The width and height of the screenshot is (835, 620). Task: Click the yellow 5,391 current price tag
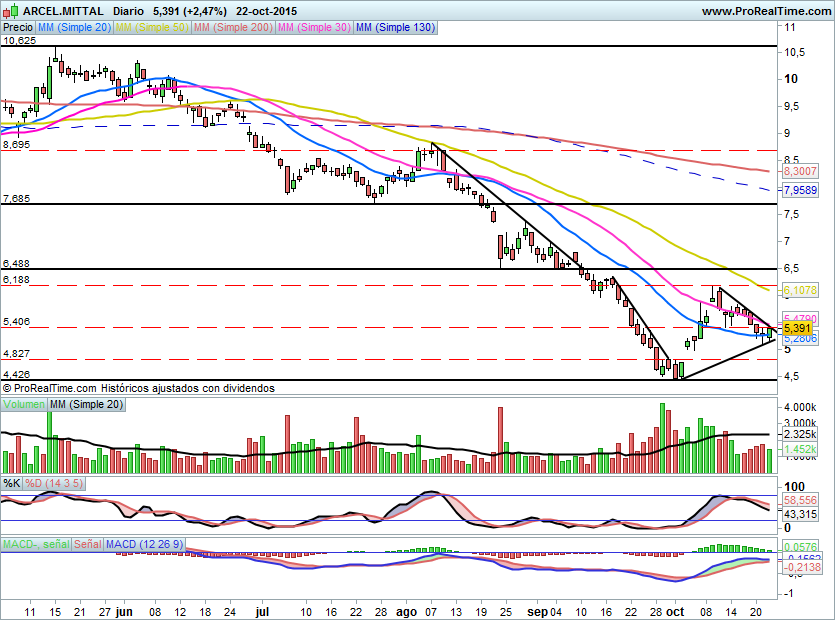pos(796,328)
